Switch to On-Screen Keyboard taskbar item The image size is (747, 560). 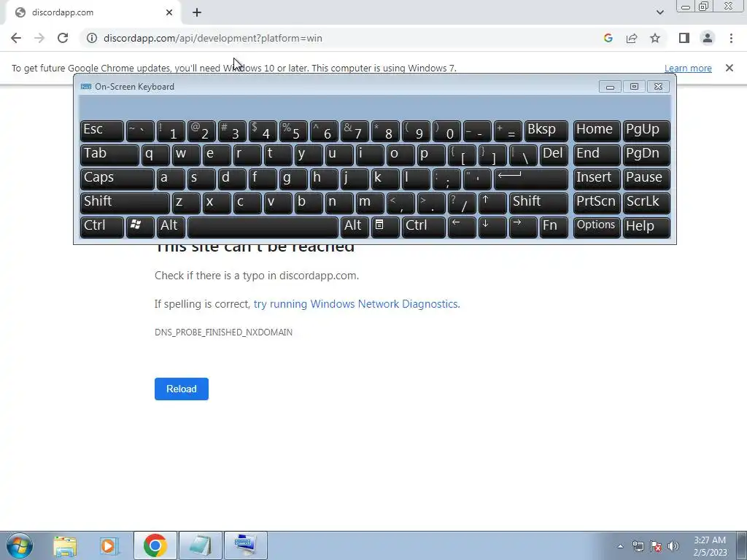[246, 545]
